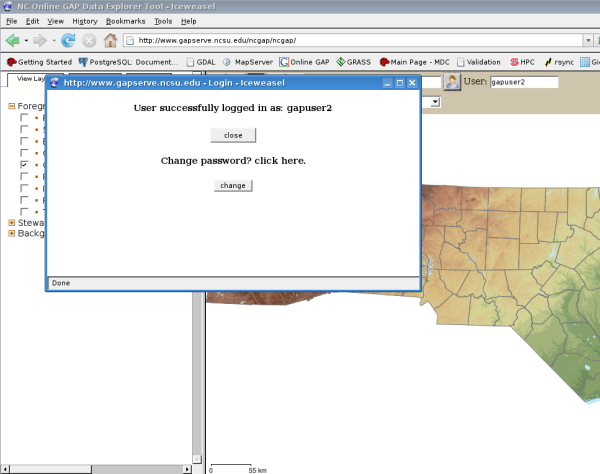Open the GRASS bookmark
Image resolution: width=600 pixels, height=474 pixels.
click(354, 62)
